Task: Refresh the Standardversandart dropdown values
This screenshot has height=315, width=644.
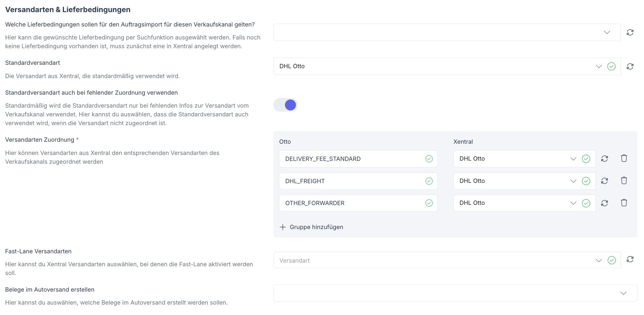Action: pyautogui.click(x=630, y=66)
